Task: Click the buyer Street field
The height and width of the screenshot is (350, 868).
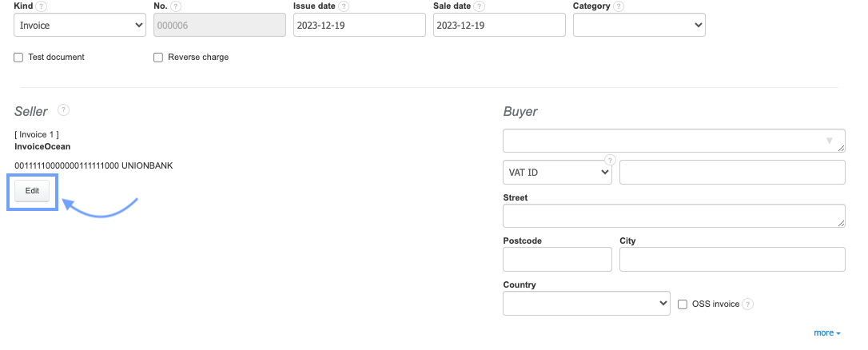Action: coord(674,216)
